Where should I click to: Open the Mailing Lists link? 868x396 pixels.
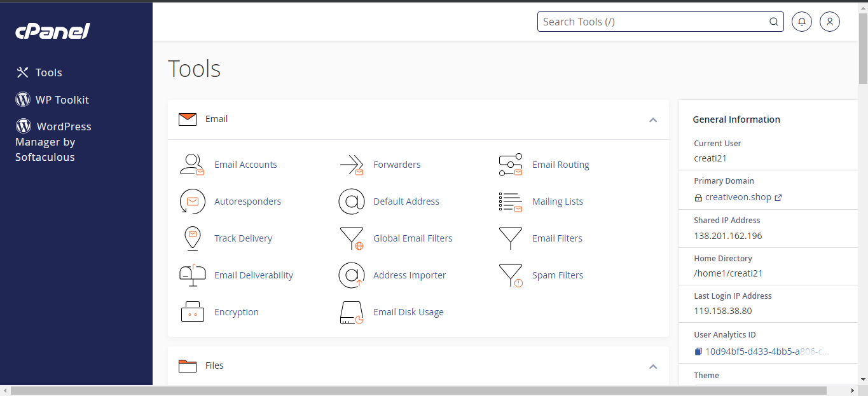558,201
